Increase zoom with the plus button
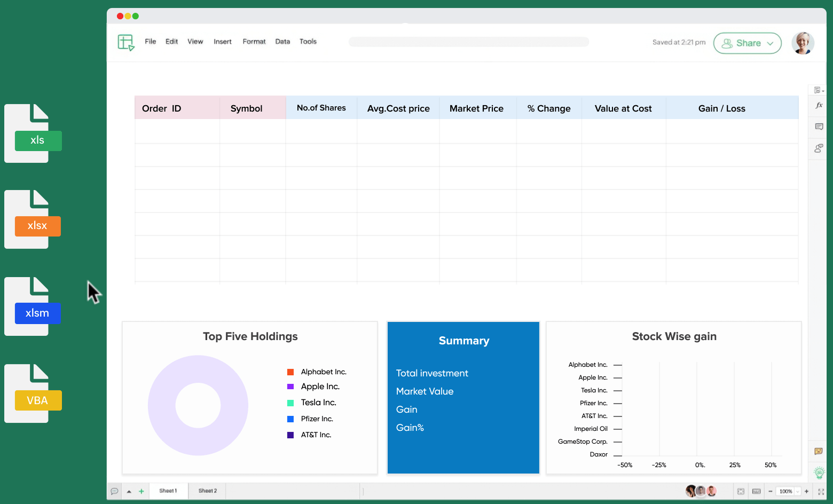This screenshot has height=504, width=833. 806,491
